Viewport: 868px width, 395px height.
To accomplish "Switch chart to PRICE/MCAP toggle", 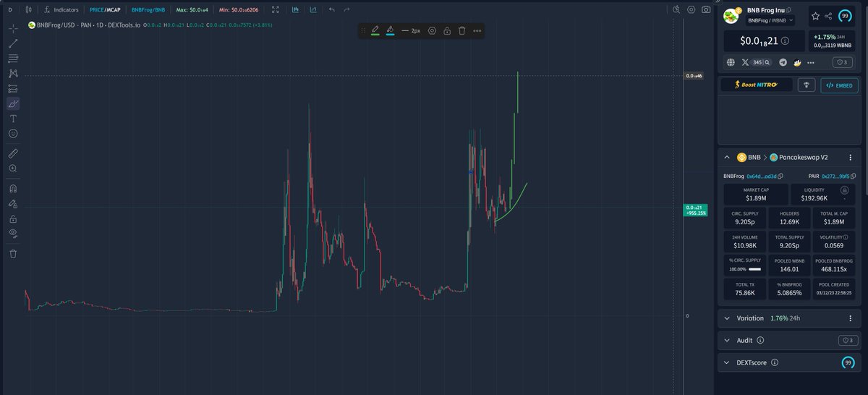I will click(x=105, y=10).
